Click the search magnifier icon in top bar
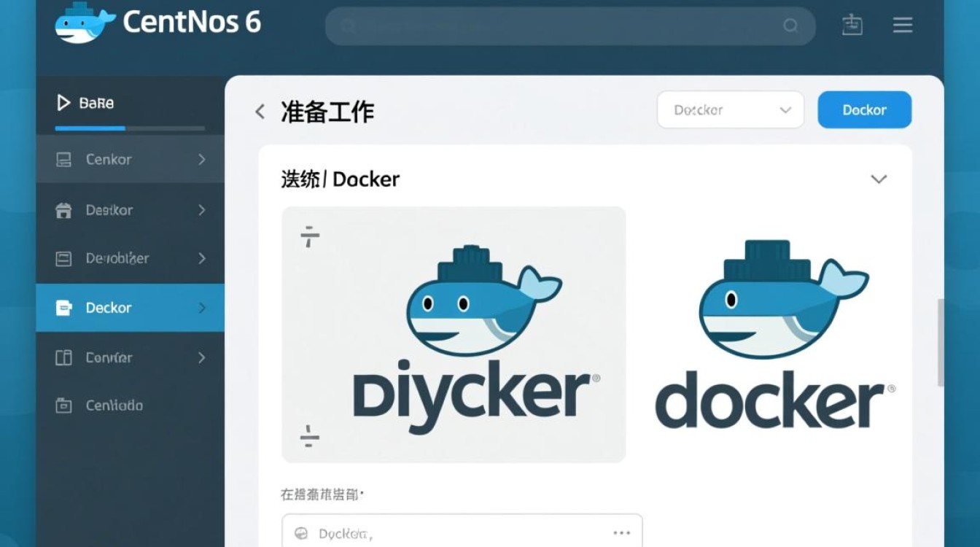 click(x=790, y=26)
